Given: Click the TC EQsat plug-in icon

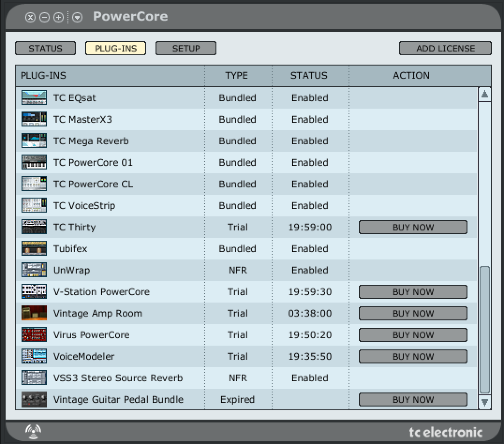Looking at the screenshot, I should click(34, 98).
